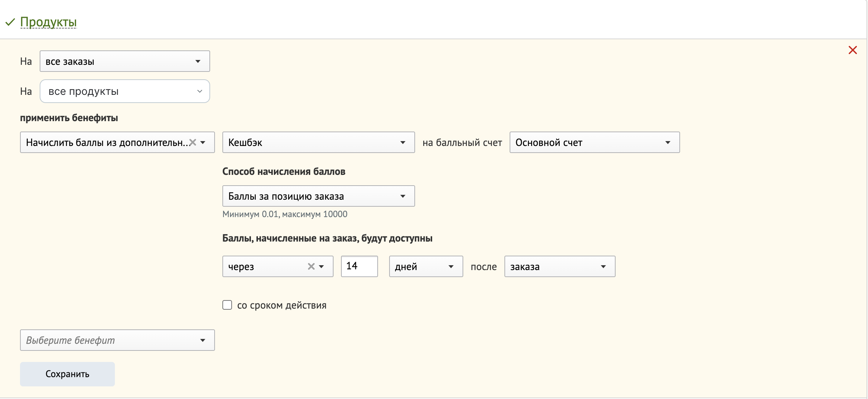Open the «через» timing dropdown

(322, 266)
